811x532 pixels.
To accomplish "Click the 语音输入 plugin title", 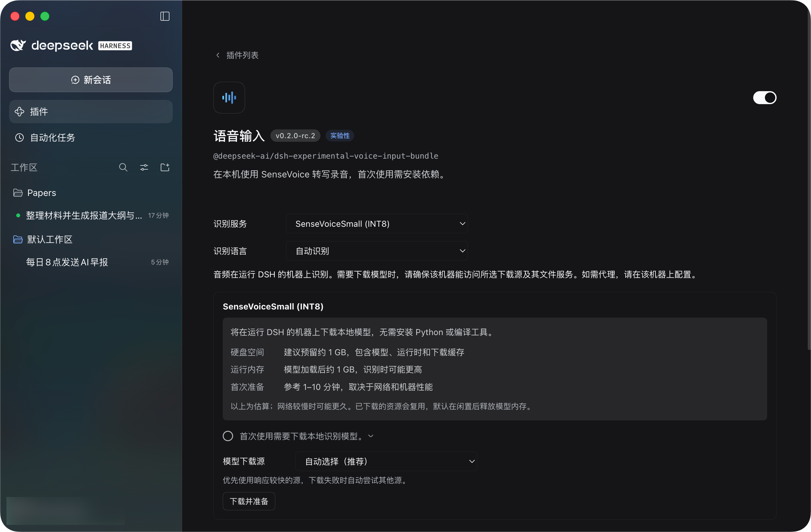I will [x=239, y=136].
